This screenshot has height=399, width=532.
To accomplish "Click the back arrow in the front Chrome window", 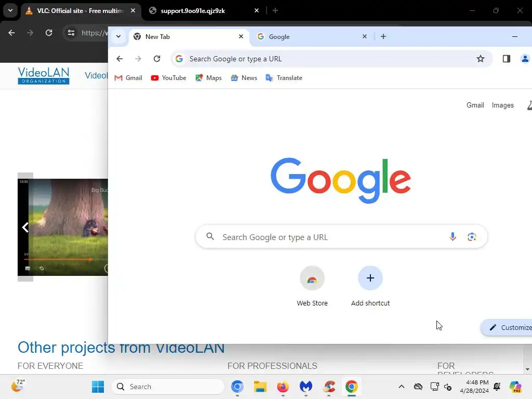I will click(119, 59).
